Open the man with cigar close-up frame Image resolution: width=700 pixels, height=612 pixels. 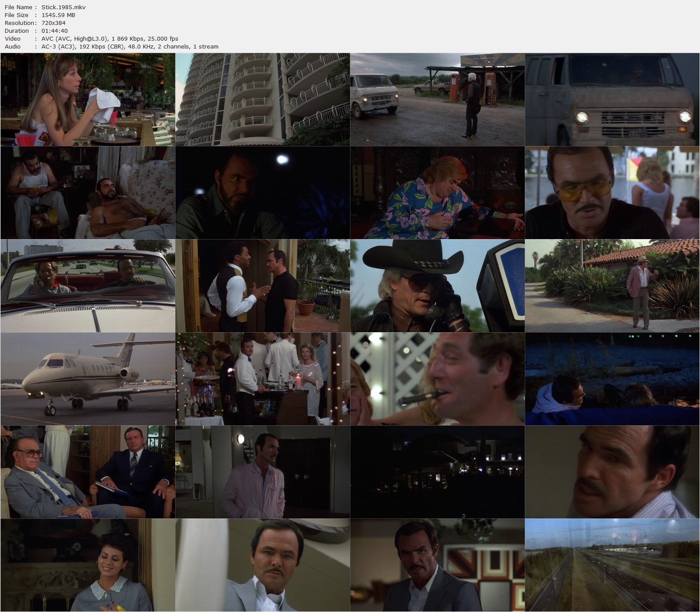click(x=437, y=379)
